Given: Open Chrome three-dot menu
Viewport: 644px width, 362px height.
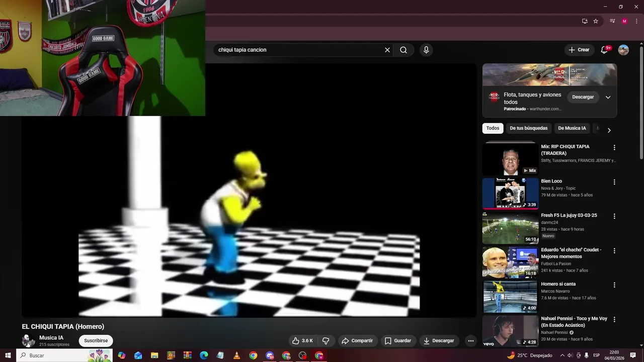Looking at the screenshot, I should (x=636, y=21).
